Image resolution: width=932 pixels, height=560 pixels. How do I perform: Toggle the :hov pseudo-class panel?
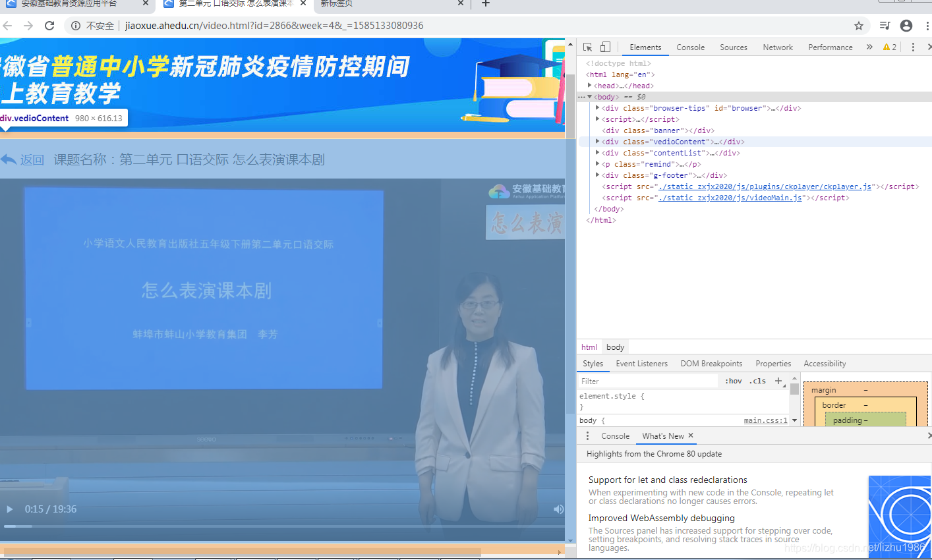click(x=733, y=381)
